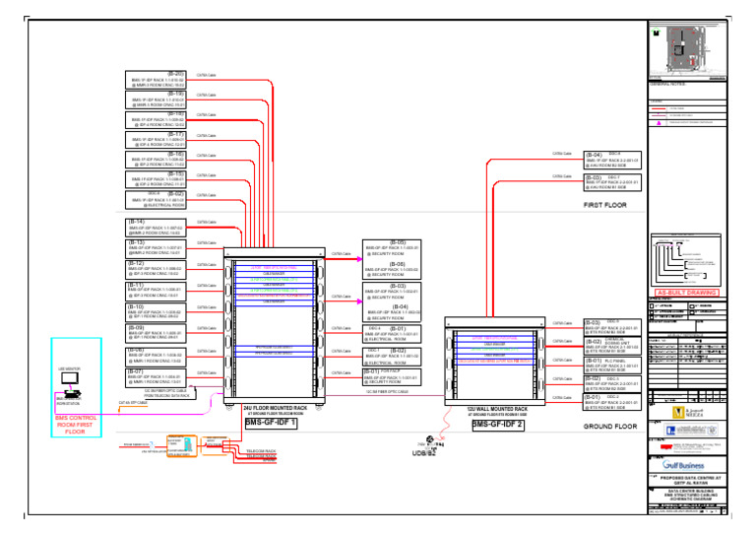Select the (B-08) MMR-1 room rack box
This screenshot has width=756, height=534.
pos(156,356)
